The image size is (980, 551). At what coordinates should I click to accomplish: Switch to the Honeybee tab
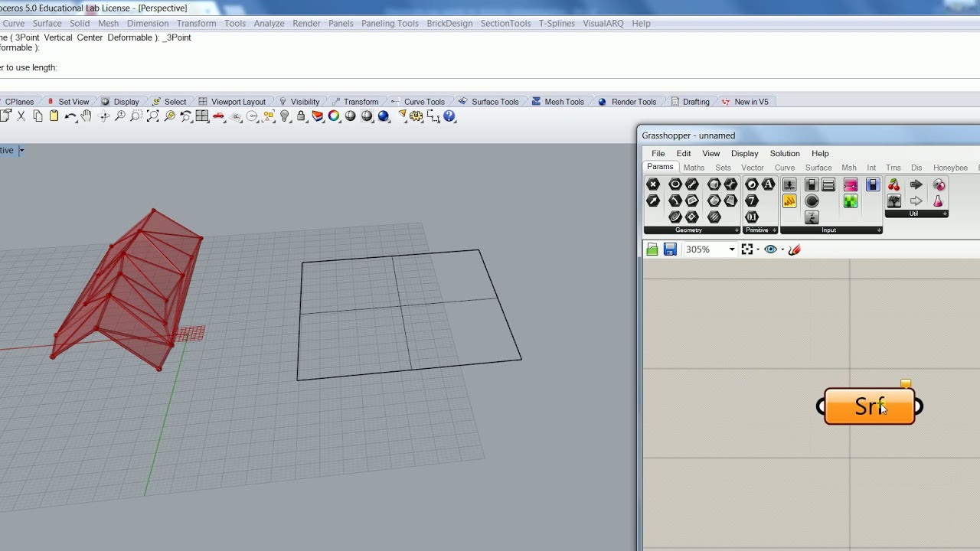(950, 168)
